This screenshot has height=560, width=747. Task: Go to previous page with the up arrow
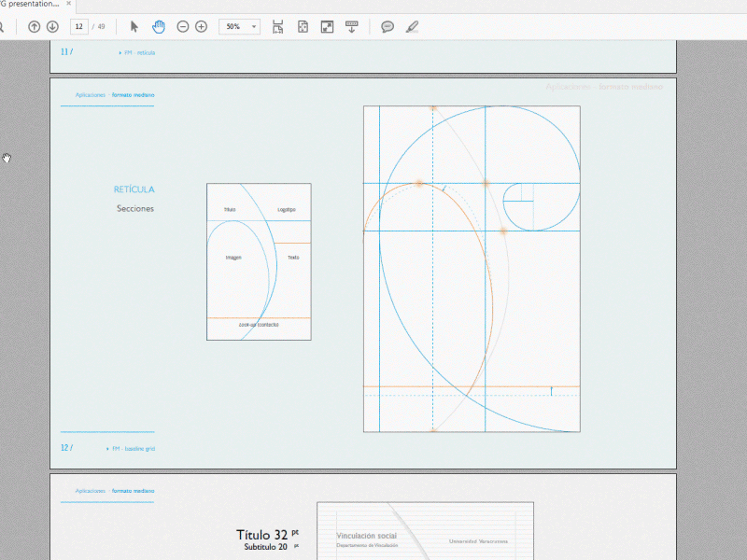(36, 26)
